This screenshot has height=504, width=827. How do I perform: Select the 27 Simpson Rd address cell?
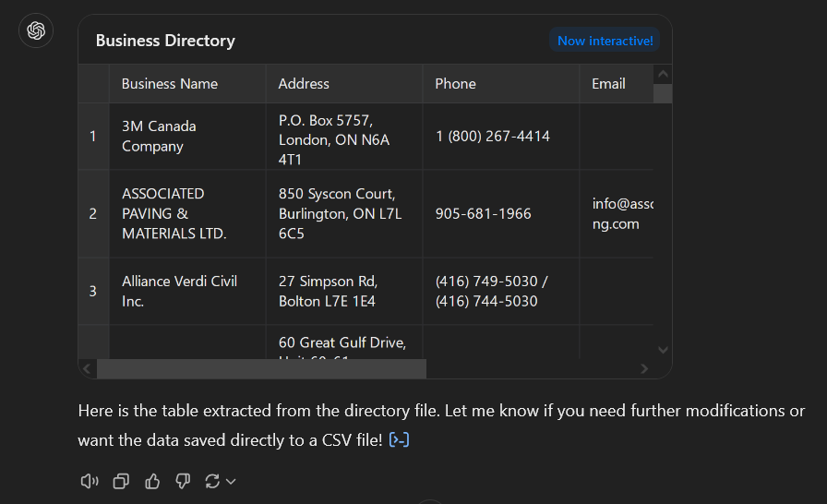[x=344, y=291]
